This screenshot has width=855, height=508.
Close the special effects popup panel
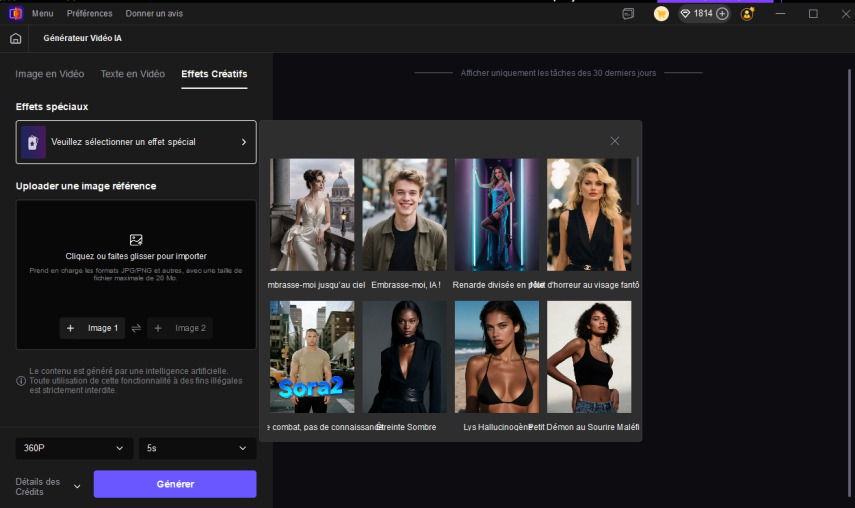(615, 141)
